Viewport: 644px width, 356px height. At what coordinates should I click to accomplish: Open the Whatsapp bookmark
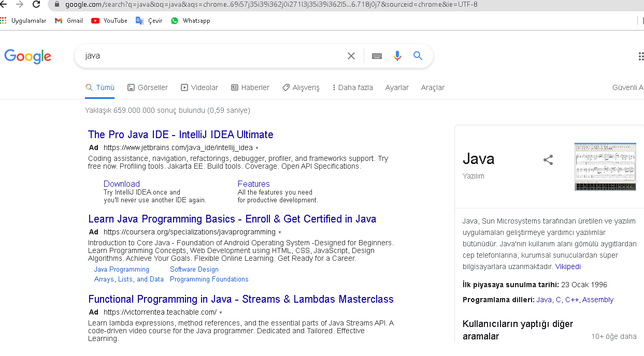[x=191, y=21]
